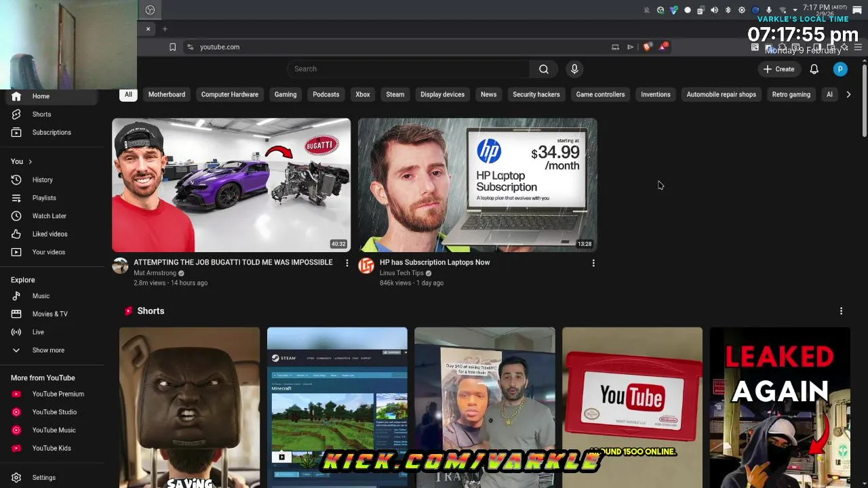This screenshot has height=488, width=868.
Task: Click the Mat Armstrong channel avatar
Action: point(120,266)
